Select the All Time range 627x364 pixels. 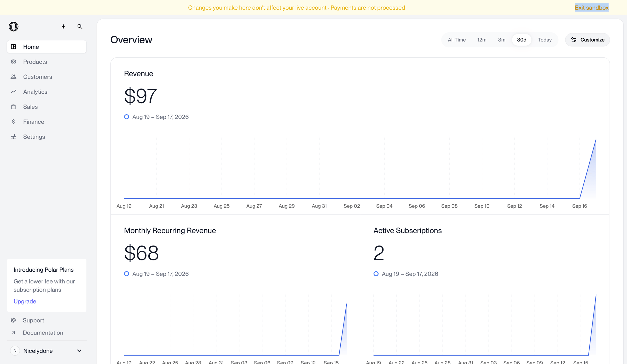(457, 40)
